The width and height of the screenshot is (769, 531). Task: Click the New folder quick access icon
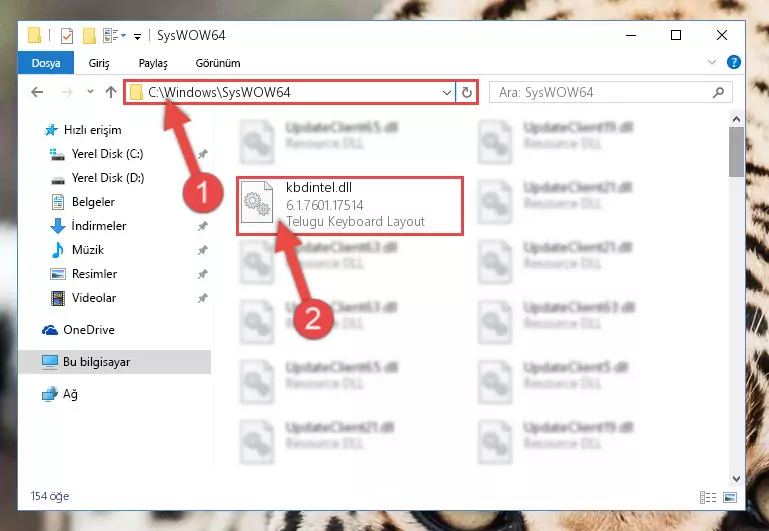click(89, 35)
